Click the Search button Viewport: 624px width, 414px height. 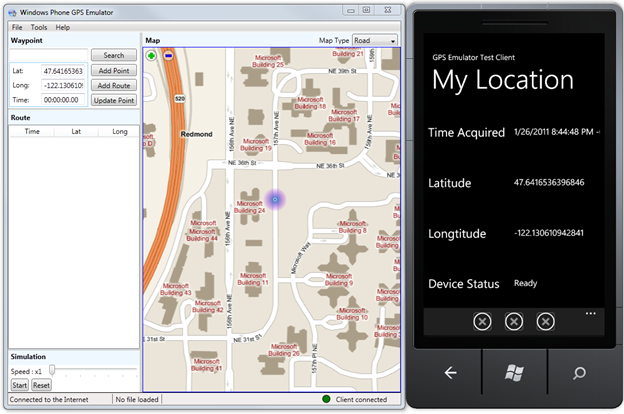click(114, 55)
